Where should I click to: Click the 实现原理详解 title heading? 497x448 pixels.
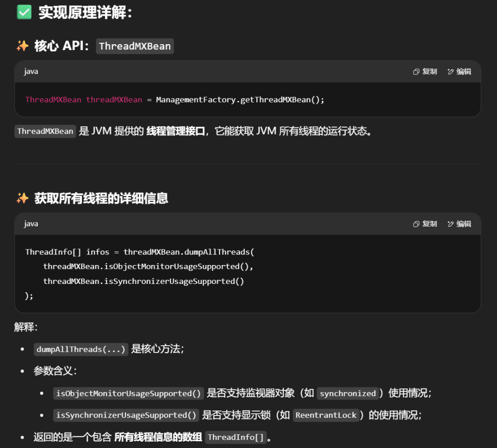tap(85, 12)
